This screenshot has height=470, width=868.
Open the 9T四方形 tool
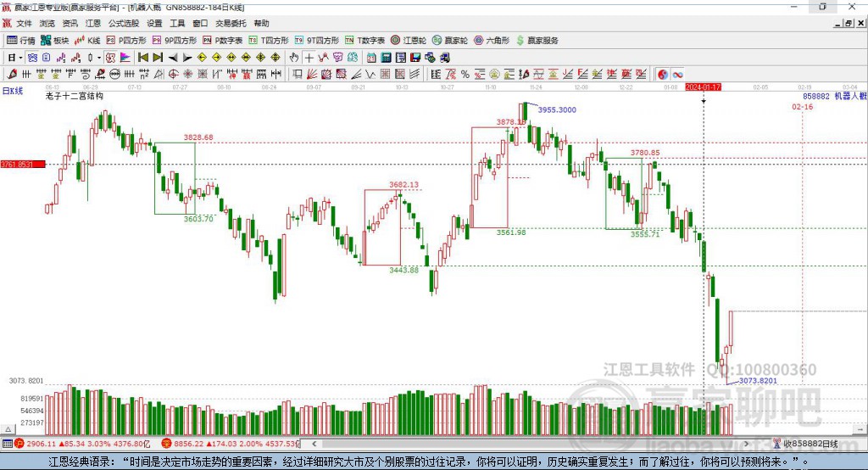[x=317, y=41]
